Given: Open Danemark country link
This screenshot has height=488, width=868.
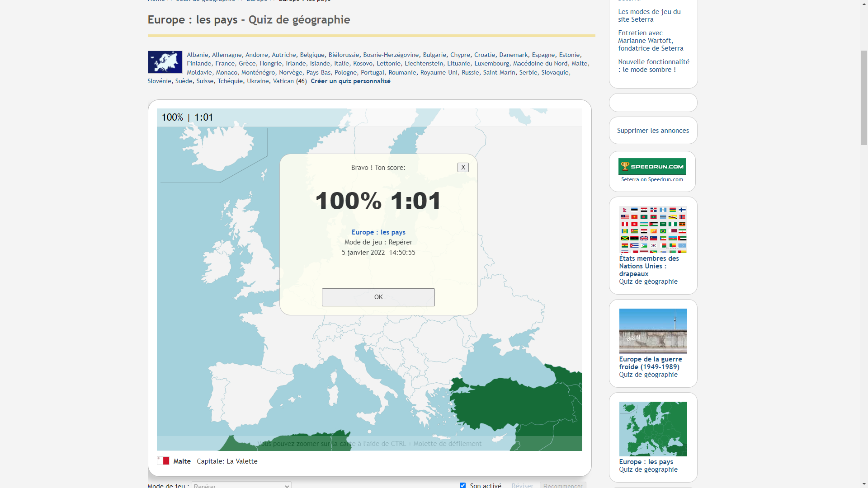Looking at the screenshot, I should (514, 55).
